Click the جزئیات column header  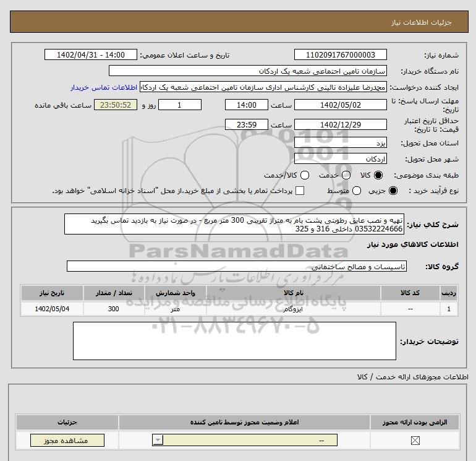point(67,423)
